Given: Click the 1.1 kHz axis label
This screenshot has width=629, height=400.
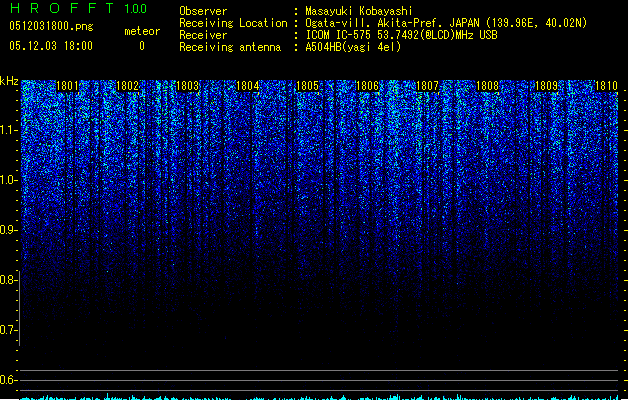Looking at the screenshot, I should (x=8, y=130).
